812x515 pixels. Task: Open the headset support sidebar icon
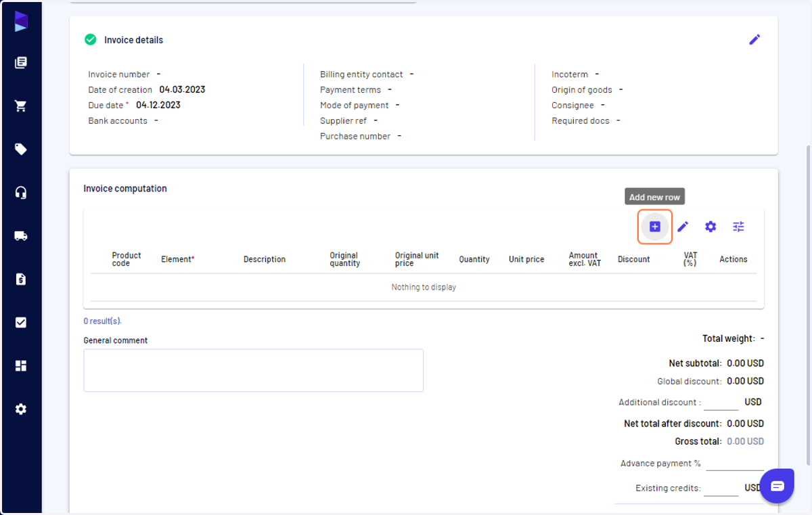(21, 193)
